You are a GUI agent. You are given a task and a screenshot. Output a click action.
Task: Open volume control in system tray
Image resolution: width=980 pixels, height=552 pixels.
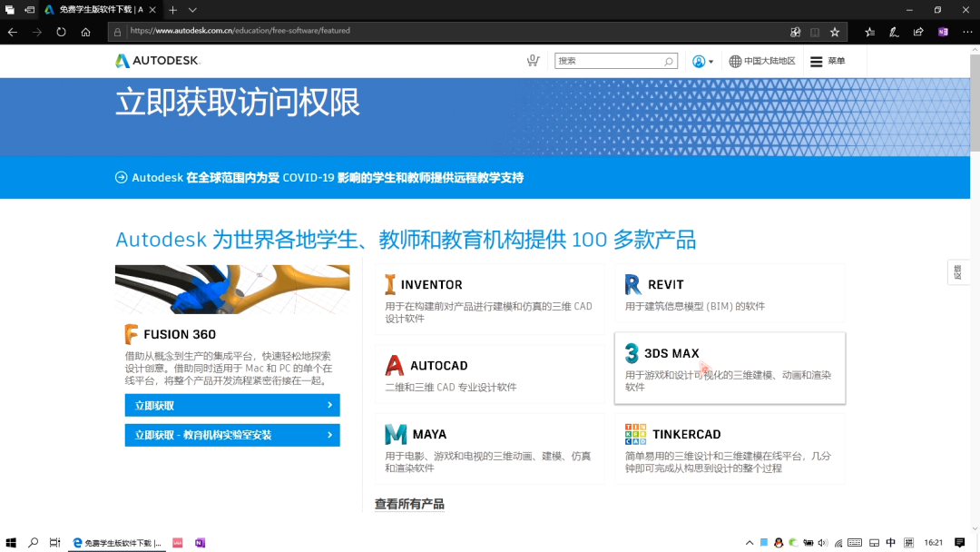822,543
